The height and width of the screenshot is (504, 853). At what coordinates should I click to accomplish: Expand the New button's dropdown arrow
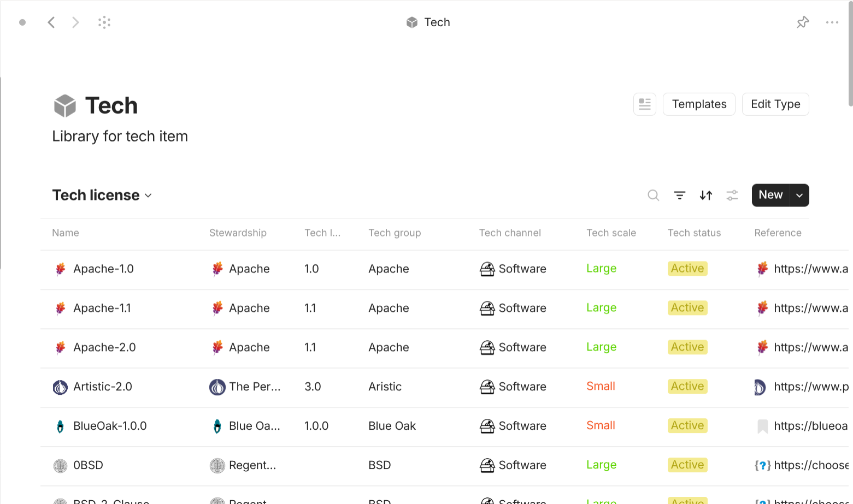point(799,195)
